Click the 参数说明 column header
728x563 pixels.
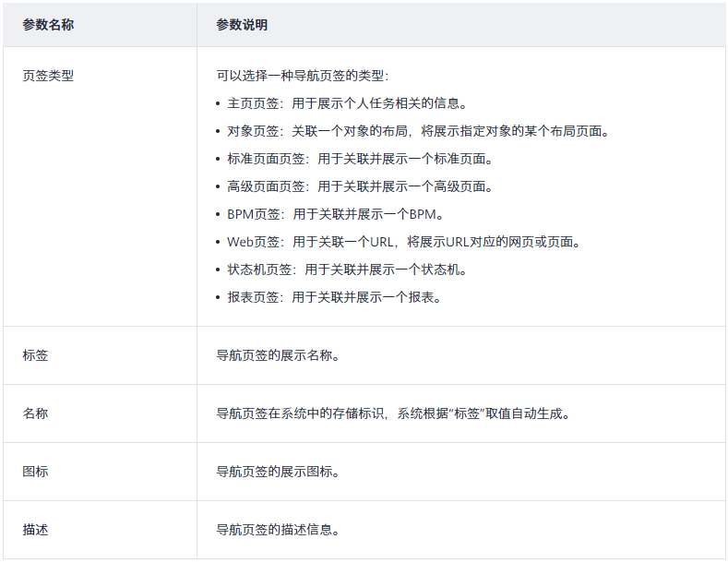(242, 25)
